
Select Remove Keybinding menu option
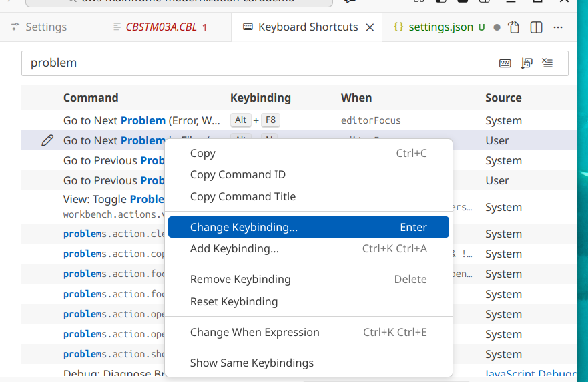click(x=240, y=279)
